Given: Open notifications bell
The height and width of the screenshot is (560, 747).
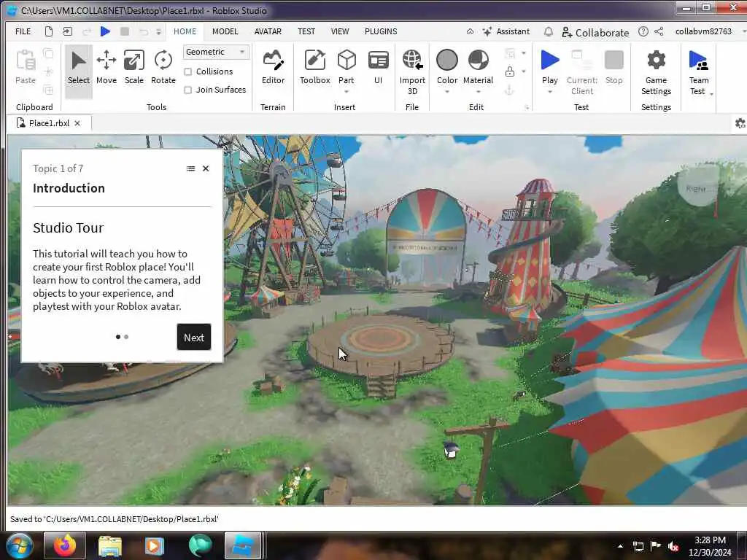Looking at the screenshot, I should (549, 31).
